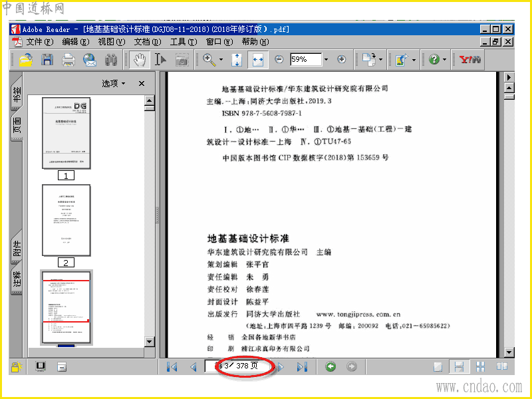Viewport: 532px width, 399px height.
Task: Fit page height with the Fit Page icon
Action: (x=237, y=60)
